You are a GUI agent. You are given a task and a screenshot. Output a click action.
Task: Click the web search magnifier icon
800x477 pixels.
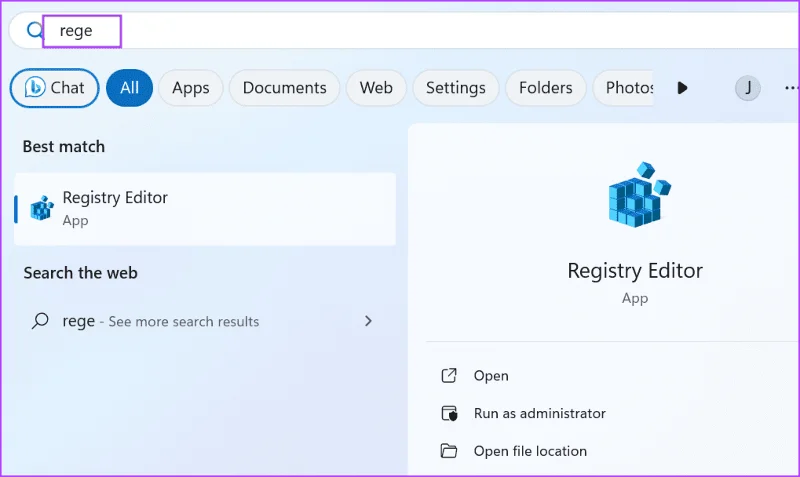pyautogui.click(x=40, y=321)
